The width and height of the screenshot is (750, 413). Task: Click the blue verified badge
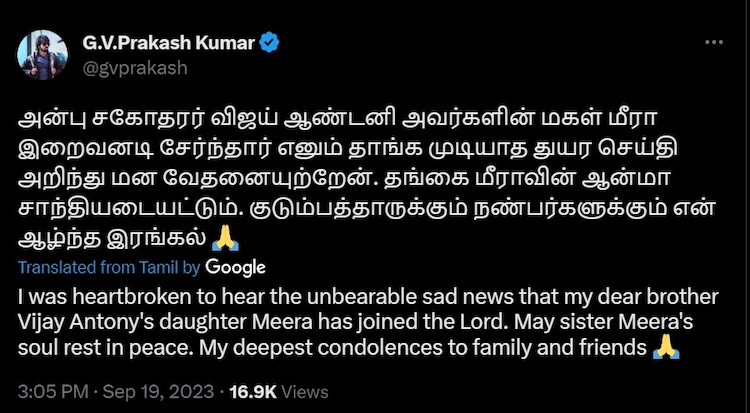(x=270, y=43)
